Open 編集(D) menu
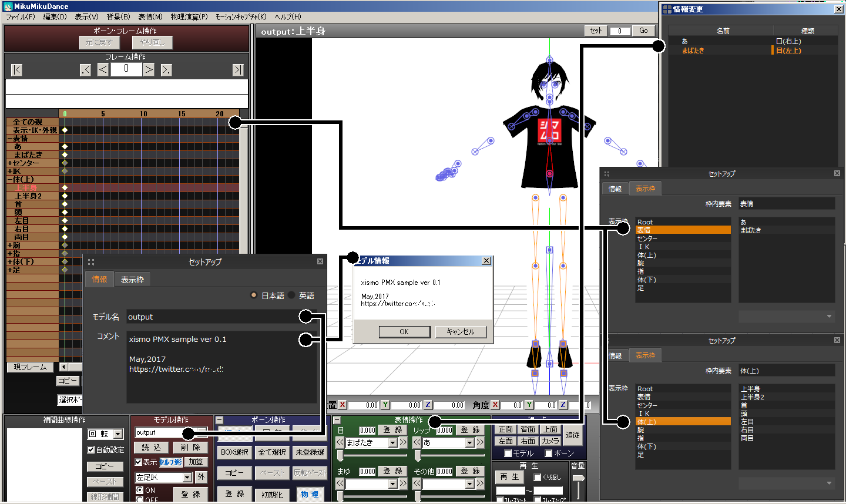The image size is (846, 504). (55, 17)
